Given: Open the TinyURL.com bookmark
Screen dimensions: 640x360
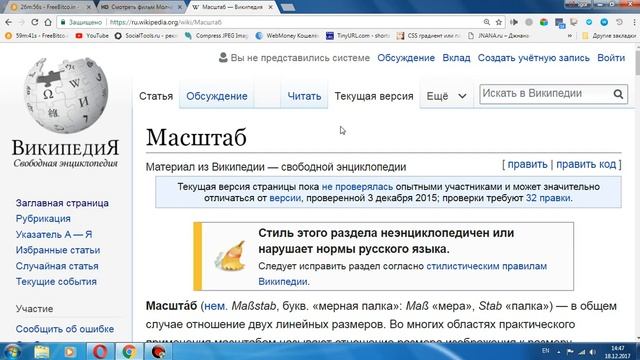Looking at the screenshot, I should coord(358,36).
